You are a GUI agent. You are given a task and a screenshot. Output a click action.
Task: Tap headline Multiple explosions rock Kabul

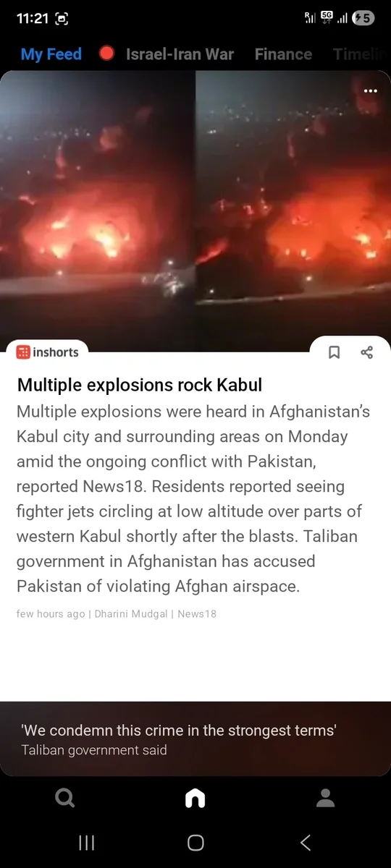140,384
